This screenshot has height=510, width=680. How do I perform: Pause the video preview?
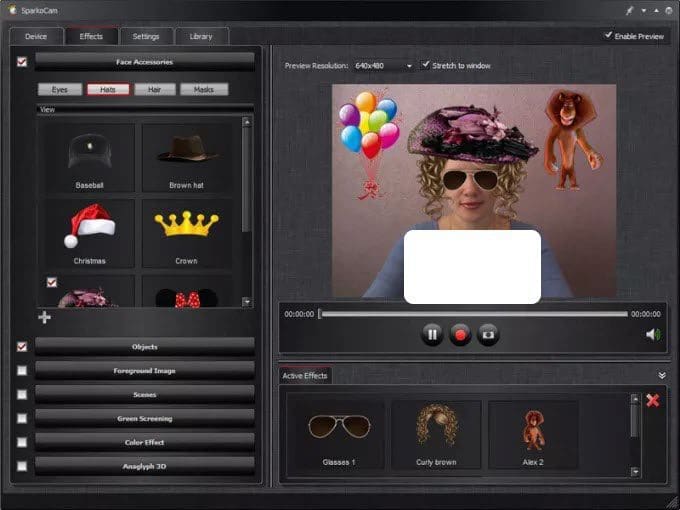432,335
